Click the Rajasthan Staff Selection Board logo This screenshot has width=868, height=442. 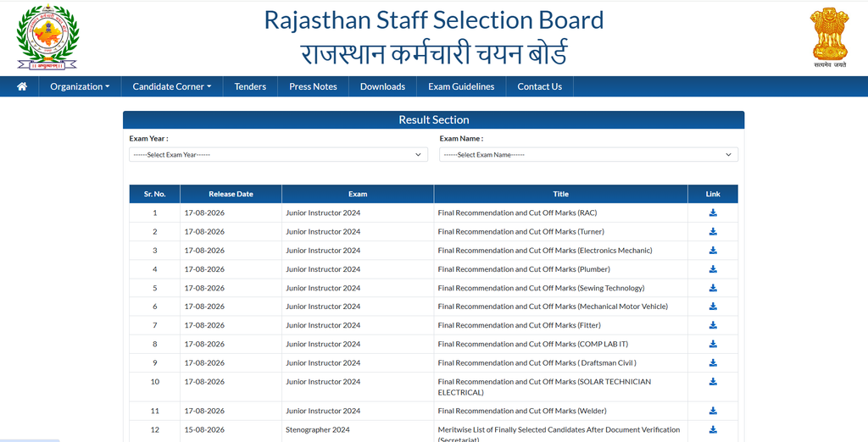click(x=47, y=37)
